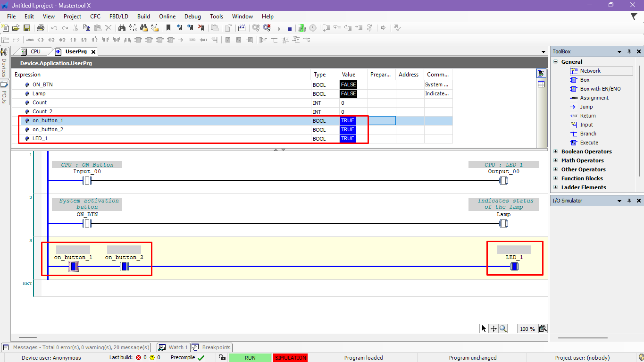Click the Print icon in the toolbar

point(41,28)
